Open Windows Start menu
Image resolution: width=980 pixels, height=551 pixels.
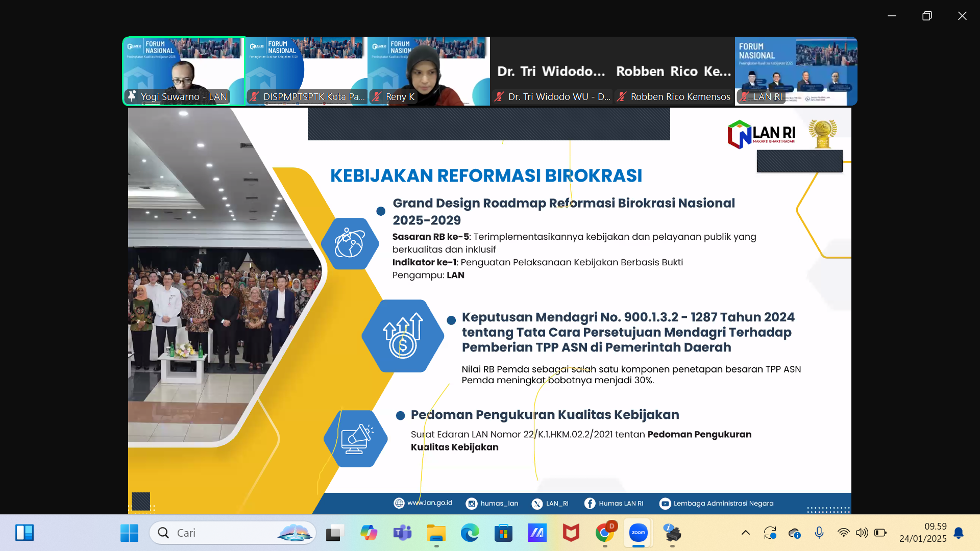pyautogui.click(x=129, y=533)
